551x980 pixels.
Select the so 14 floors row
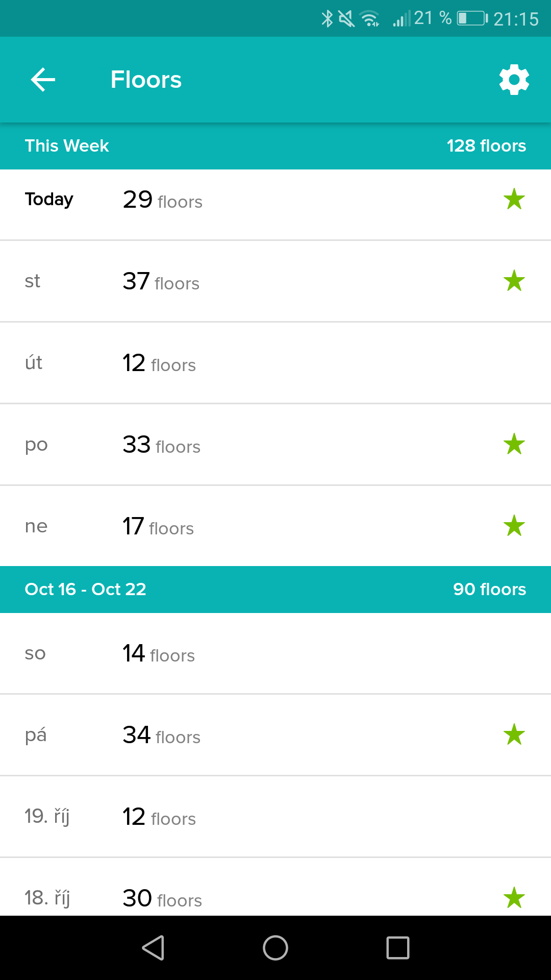pyautogui.click(x=275, y=653)
